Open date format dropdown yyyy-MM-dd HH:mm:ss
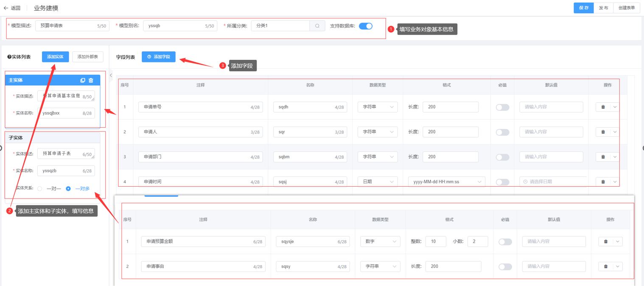The width and height of the screenshot is (644, 286). click(446, 182)
